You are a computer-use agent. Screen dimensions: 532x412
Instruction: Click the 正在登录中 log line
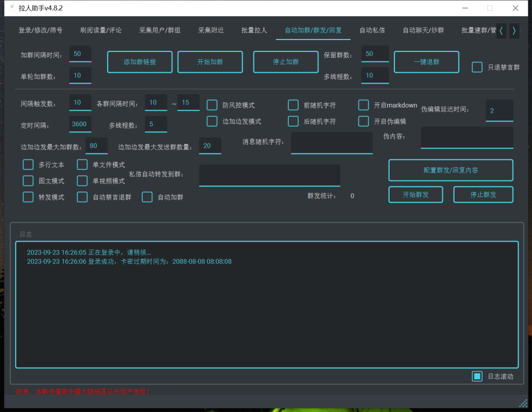click(x=89, y=252)
